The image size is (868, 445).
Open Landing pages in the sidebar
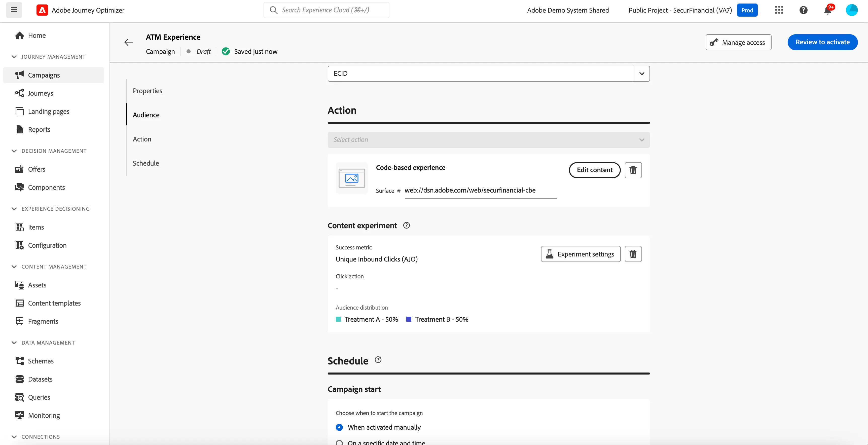point(53,112)
